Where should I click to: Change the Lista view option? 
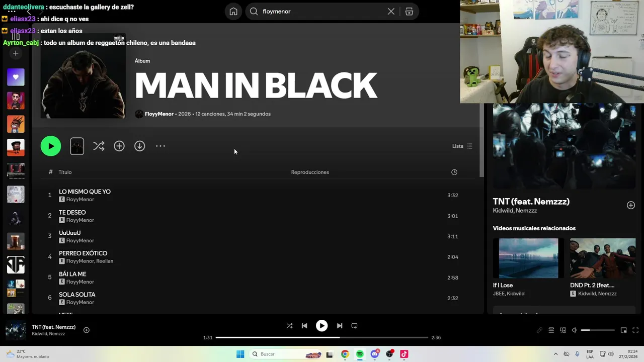[x=462, y=146]
